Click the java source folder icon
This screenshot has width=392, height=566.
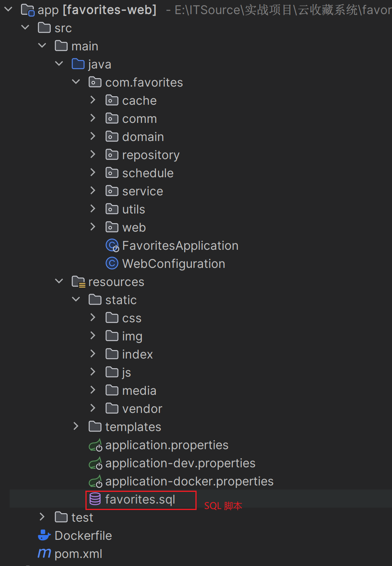click(x=78, y=64)
